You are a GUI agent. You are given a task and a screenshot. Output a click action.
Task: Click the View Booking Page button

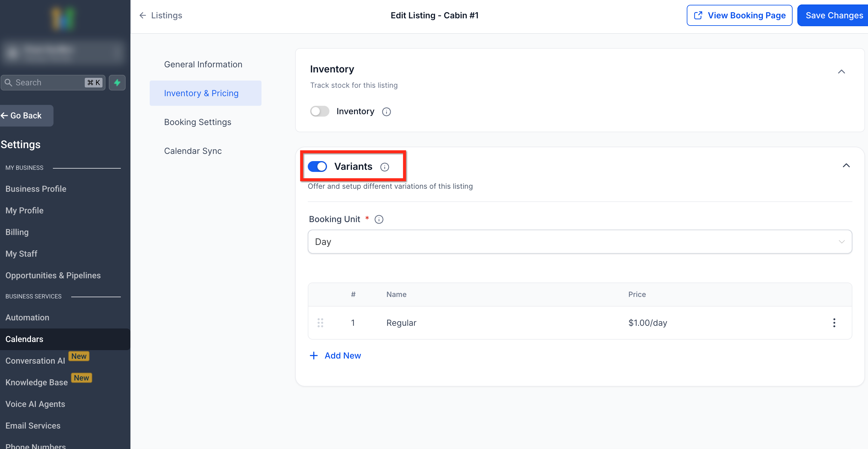click(x=739, y=16)
